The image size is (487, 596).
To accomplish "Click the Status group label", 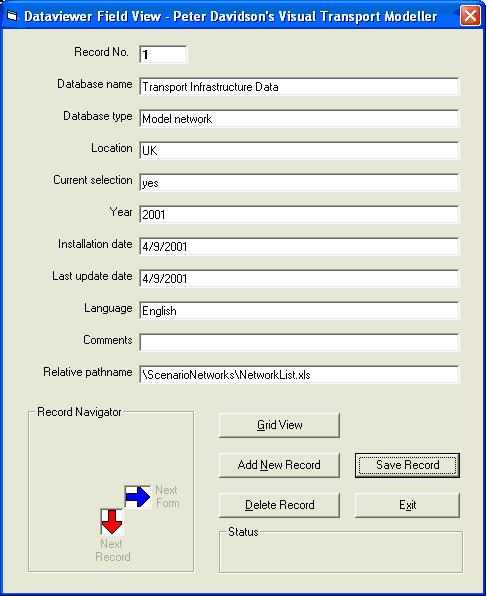I will pos(243,532).
